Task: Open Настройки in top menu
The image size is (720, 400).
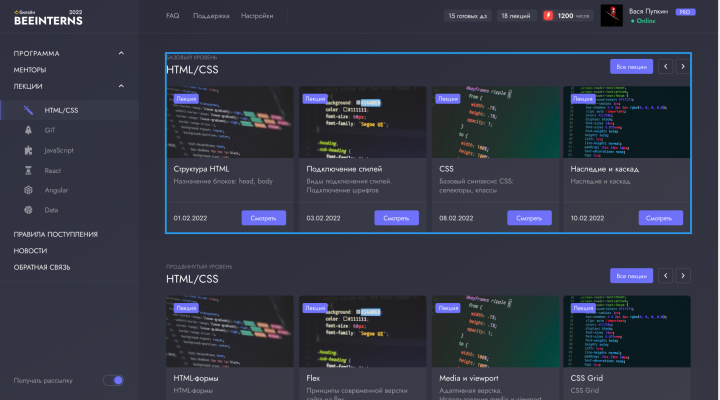Action: (257, 16)
